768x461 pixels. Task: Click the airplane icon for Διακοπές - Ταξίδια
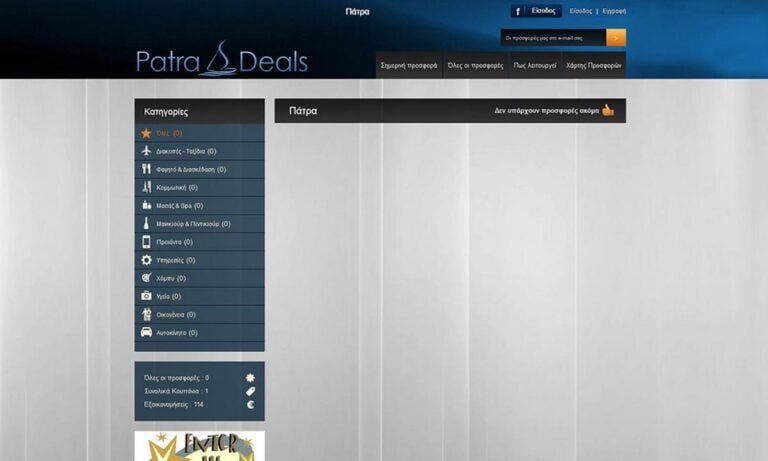[146, 151]
